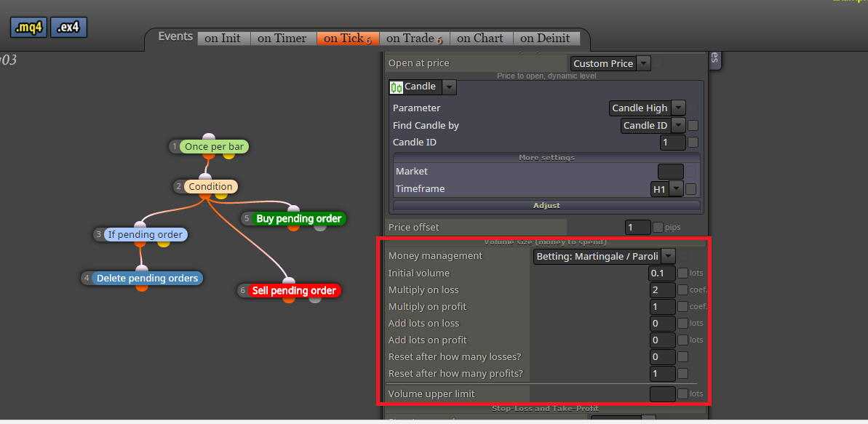The image size is (868, 424).
Task: Toggle the Market checkbox
Action: tap(691, 172)
